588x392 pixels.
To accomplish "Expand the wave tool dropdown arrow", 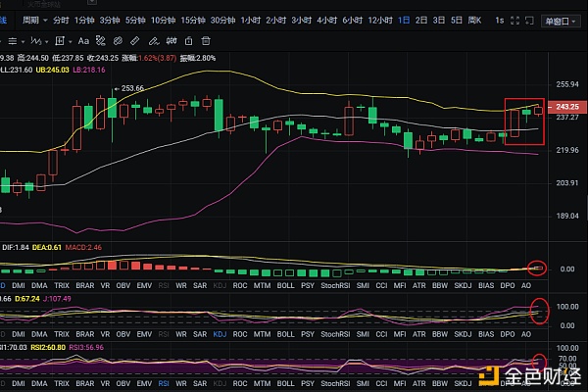I will (46, 41).
